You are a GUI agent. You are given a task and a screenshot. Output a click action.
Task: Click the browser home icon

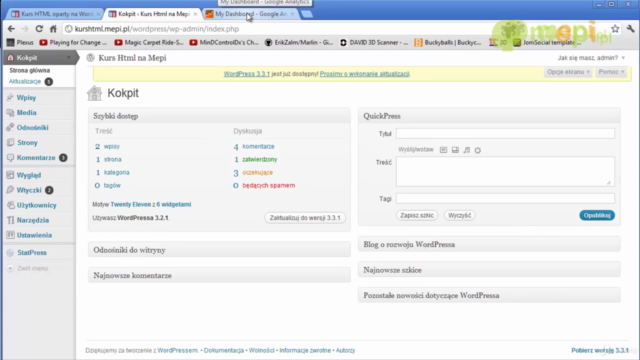[53, 29]
